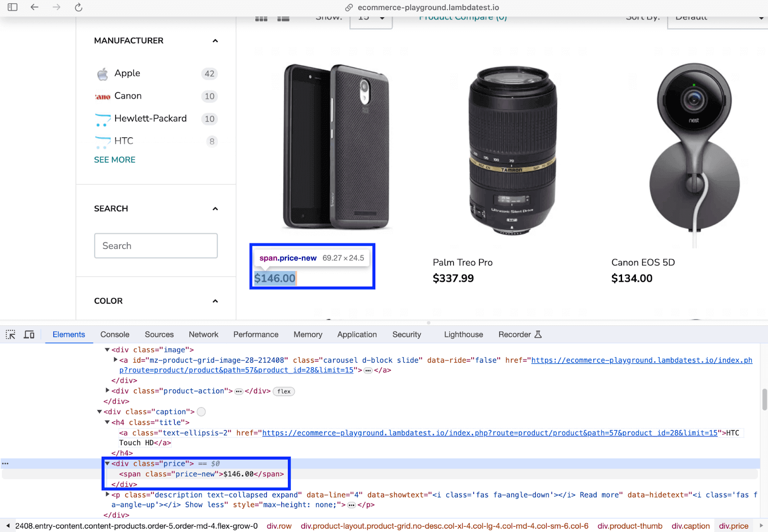Click the page reload icon
The image size is (768, 532).
click(x=79, y=7)
